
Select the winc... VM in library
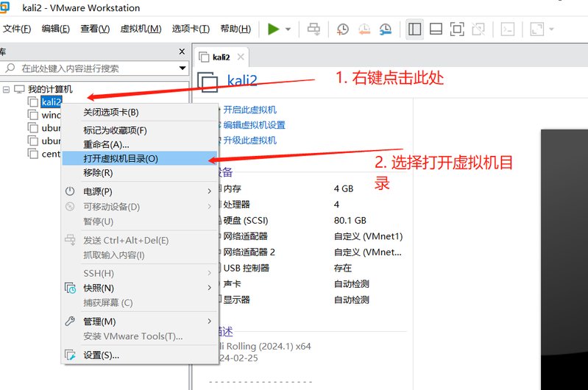[x=51, y=115]
